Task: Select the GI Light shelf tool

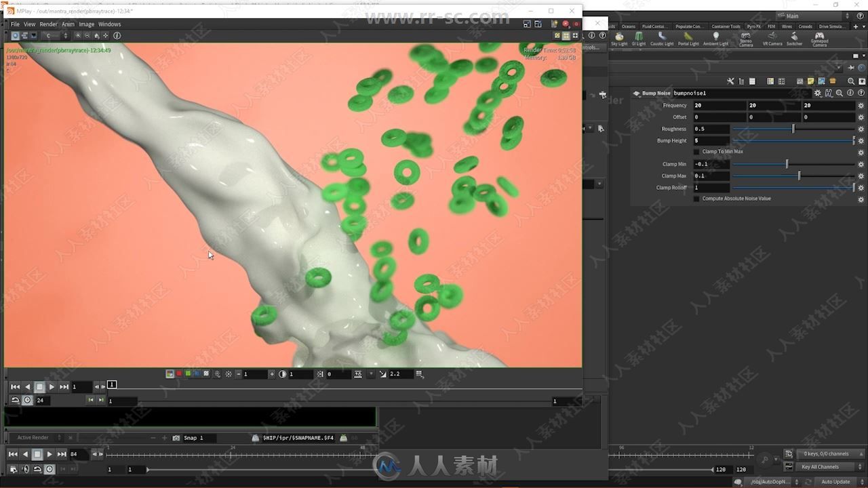Action: click(x=639, y=39)
